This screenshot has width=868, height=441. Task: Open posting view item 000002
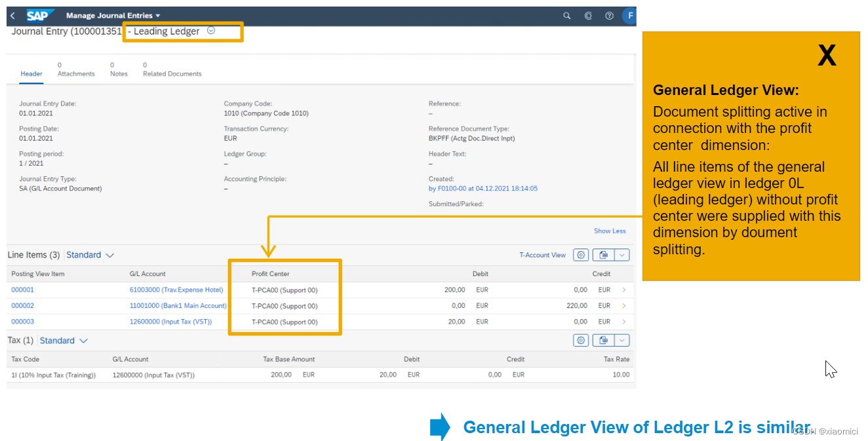pos(23,306)
